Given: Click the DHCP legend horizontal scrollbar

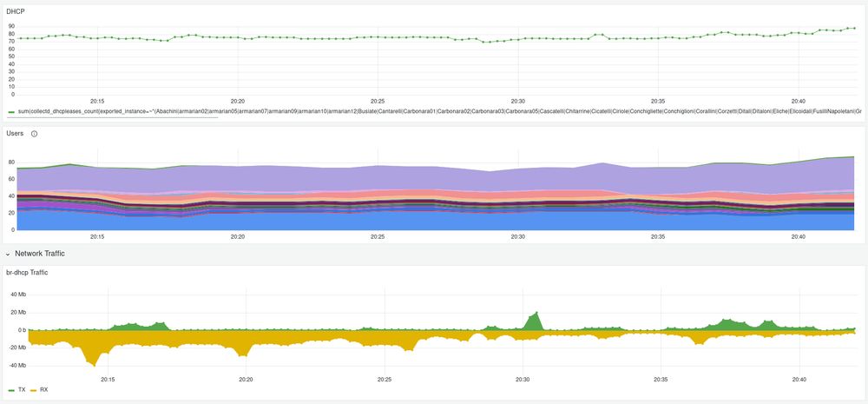Looking at the screenshot, I should (x=112, y=117).
